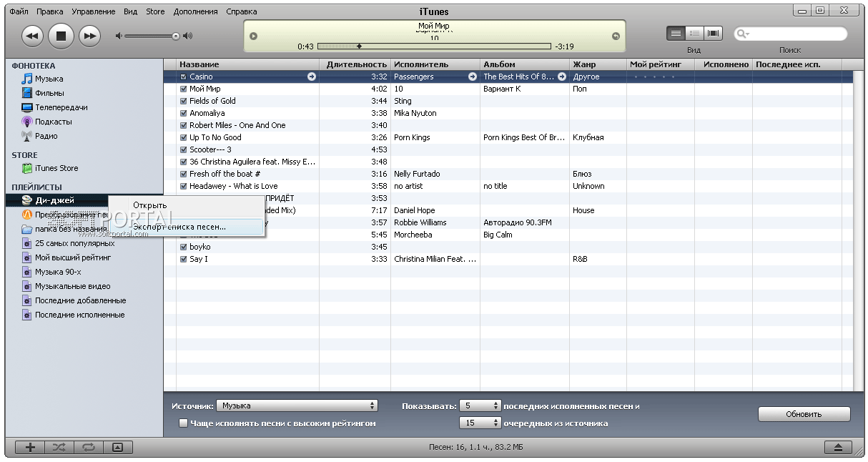
Task: Open the Store menu
Action: coord(155,11)
